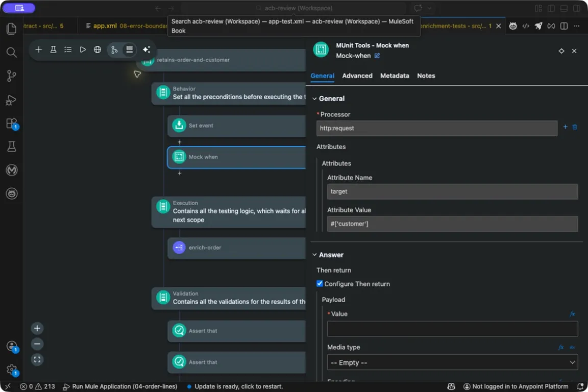Viewport: 588px width, 392px height.
Task: Click Run Mule Application in status bar
Action: click(x=120, y=386)
